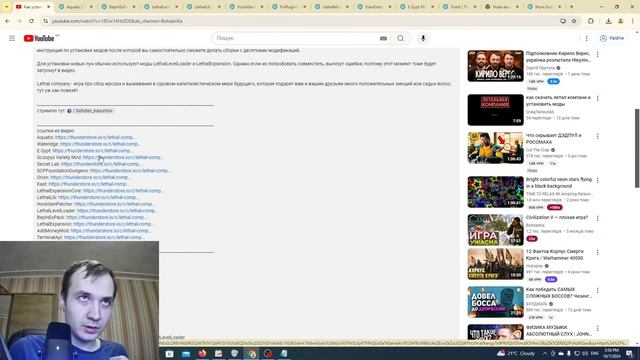The width and height of the screenshot is (640, 360).
Task: Open the neon stars video thumbnail
Action: pyautogui.click(x=496, y=192)
